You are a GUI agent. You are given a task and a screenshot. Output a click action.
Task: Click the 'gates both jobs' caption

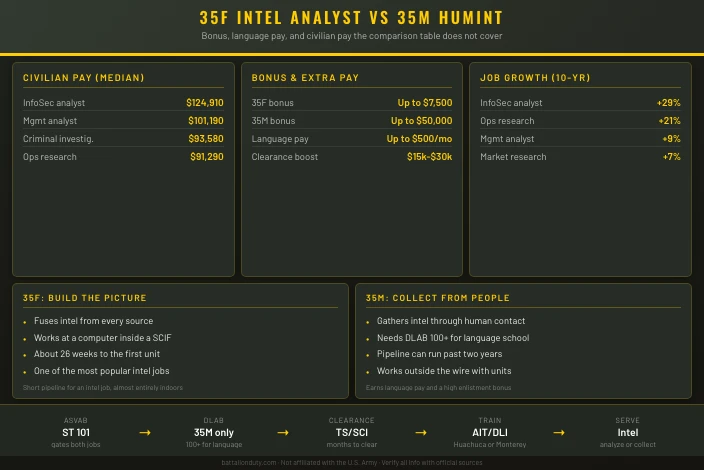(x=76, y=444)
